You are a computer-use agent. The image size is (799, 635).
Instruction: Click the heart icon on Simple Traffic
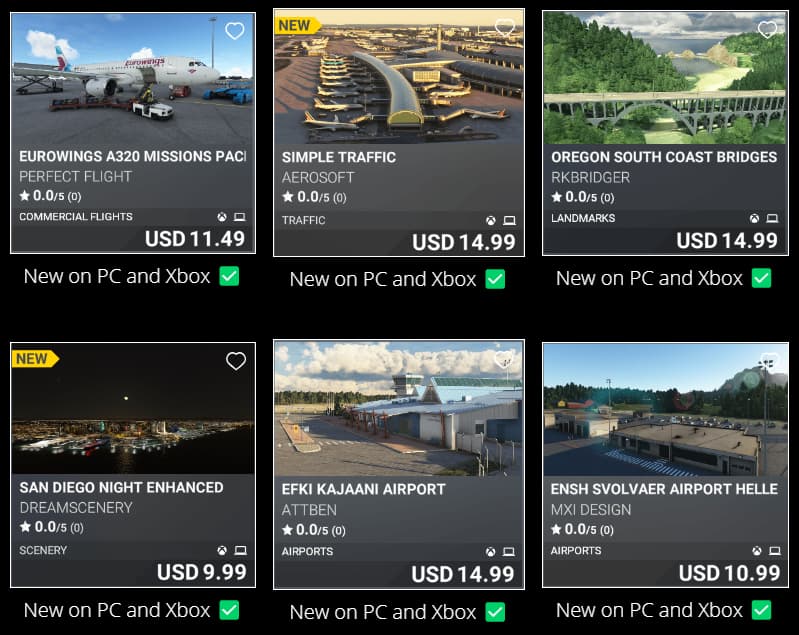505,29
